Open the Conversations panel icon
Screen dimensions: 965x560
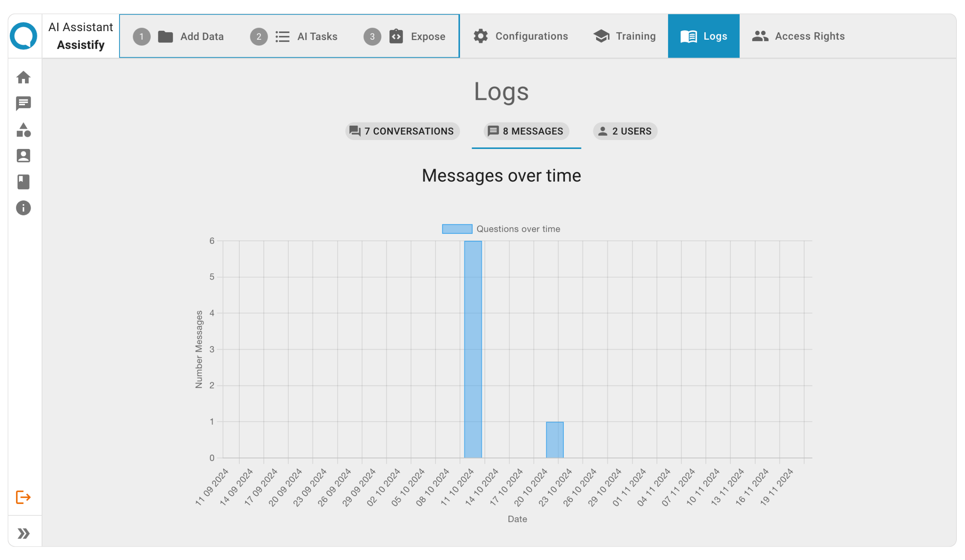tap(23, 103)
